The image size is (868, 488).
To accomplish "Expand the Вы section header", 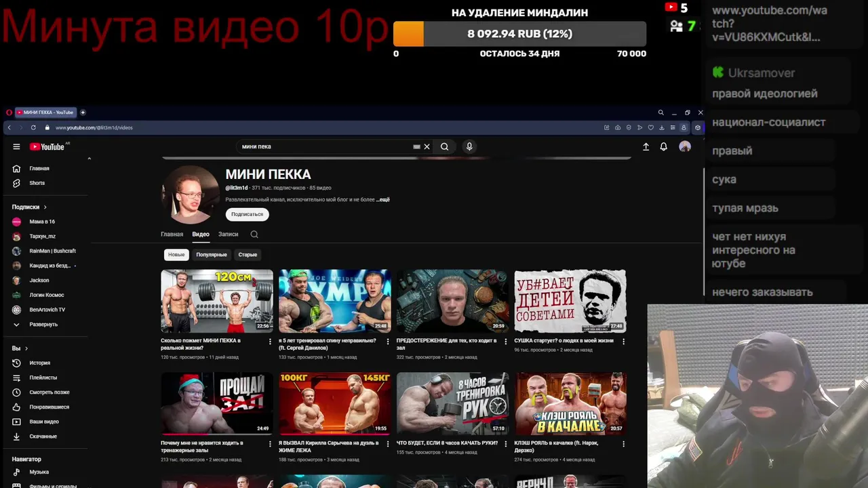I will pos(20,348).
